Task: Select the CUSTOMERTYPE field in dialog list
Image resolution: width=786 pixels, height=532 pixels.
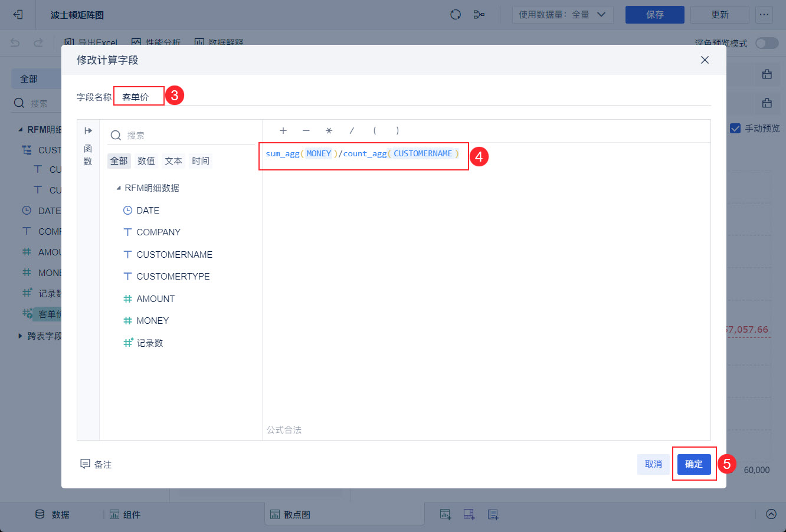Action: point(166,277)
